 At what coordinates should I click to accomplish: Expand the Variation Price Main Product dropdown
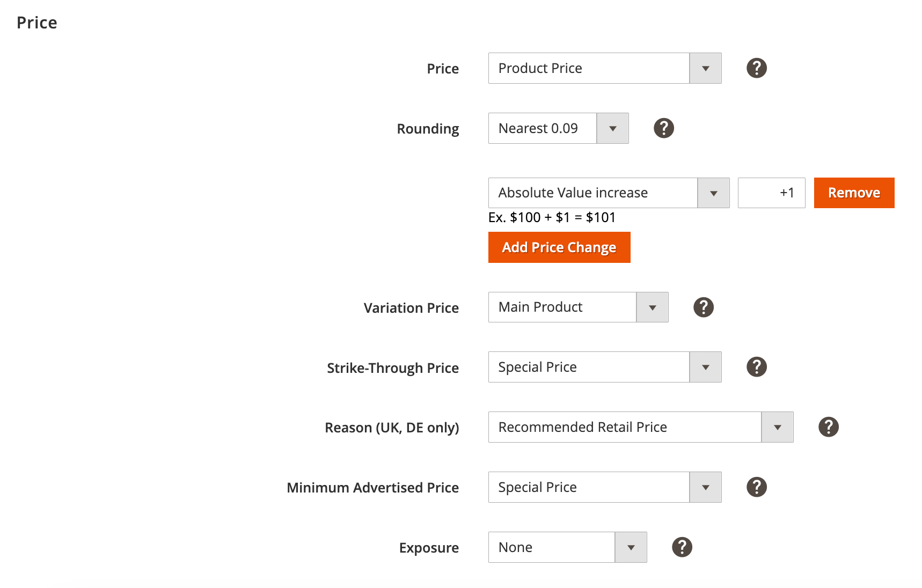578,307
